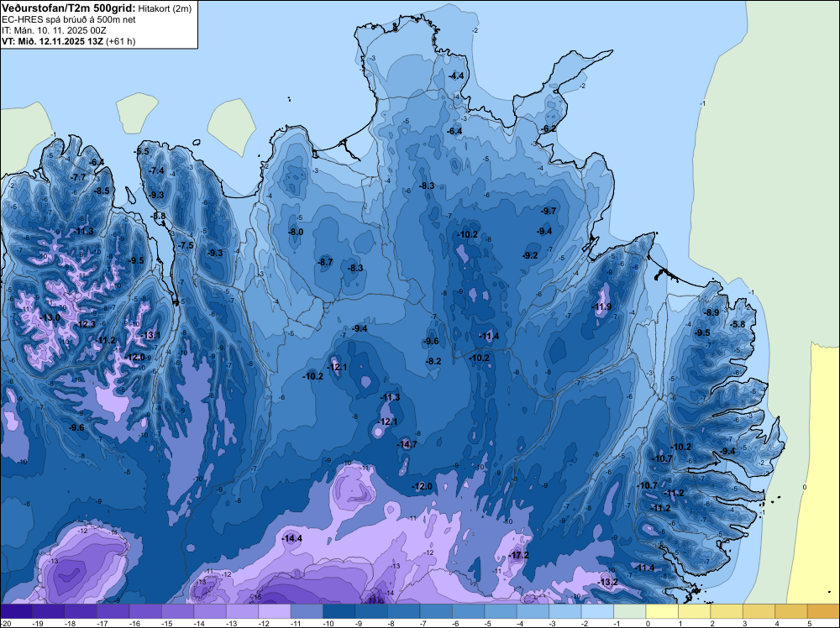Screen dimensions: 840x628
Task: Select the pale green legend swatch between -1 and 0
Action: point(630,611)
